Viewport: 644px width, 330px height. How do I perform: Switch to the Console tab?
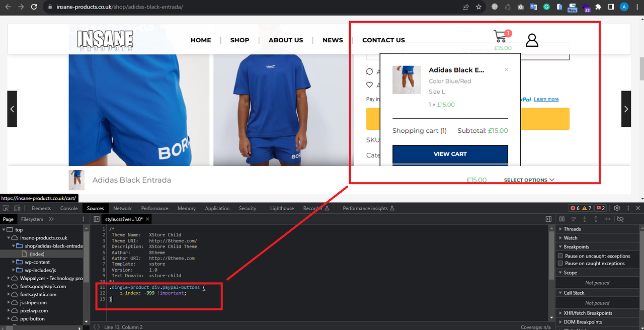click(x=69, y=208)
